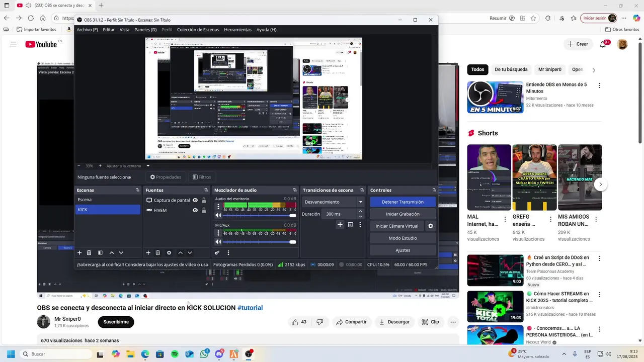Open the Archivo (F) menu in OBS
644x362 pixels.
(87, 30)
